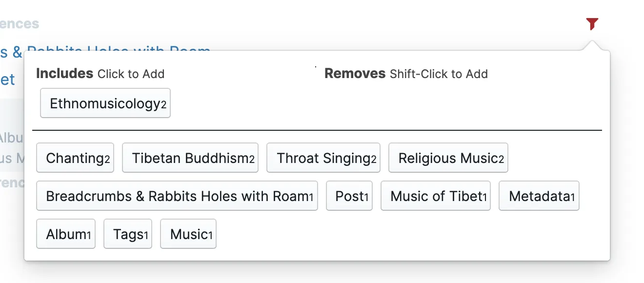The width and height of the screenshot is (644, 283).
Task: Click the 'Shift-Click to Add' hint text
Action: pyautogui.click(x=439, y=74)
